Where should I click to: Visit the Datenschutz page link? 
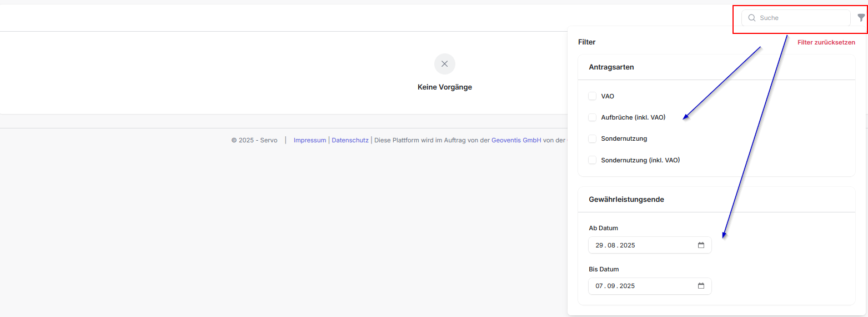(x=350, y=140)
